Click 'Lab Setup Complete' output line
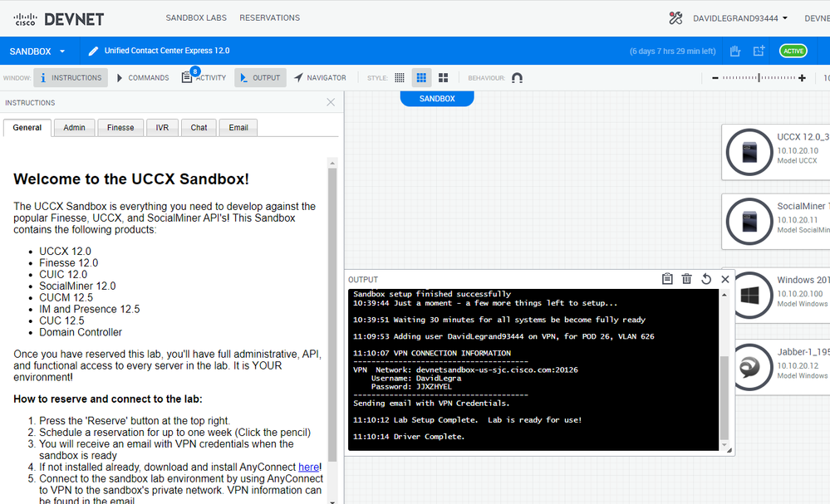Screen dimensions: 830x504 (x=468, y=420)
